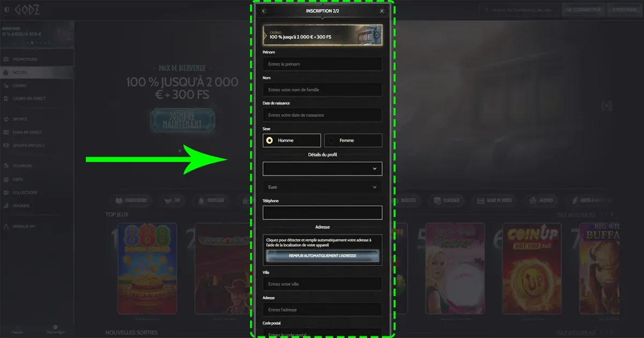Open Casino section from the sidebar icon
Screen dimensions: 644x338
point(6,85)
